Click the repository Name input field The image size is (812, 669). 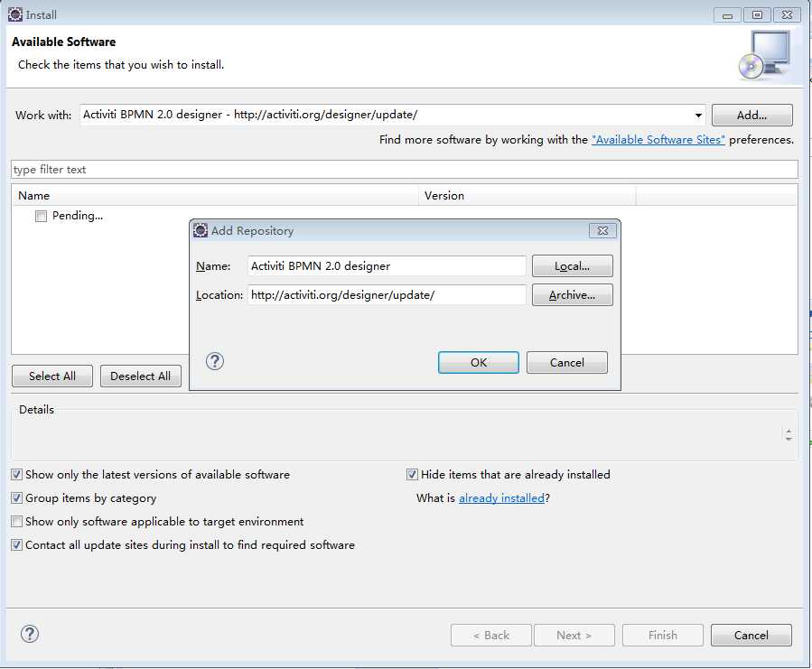tap(387, 266)
